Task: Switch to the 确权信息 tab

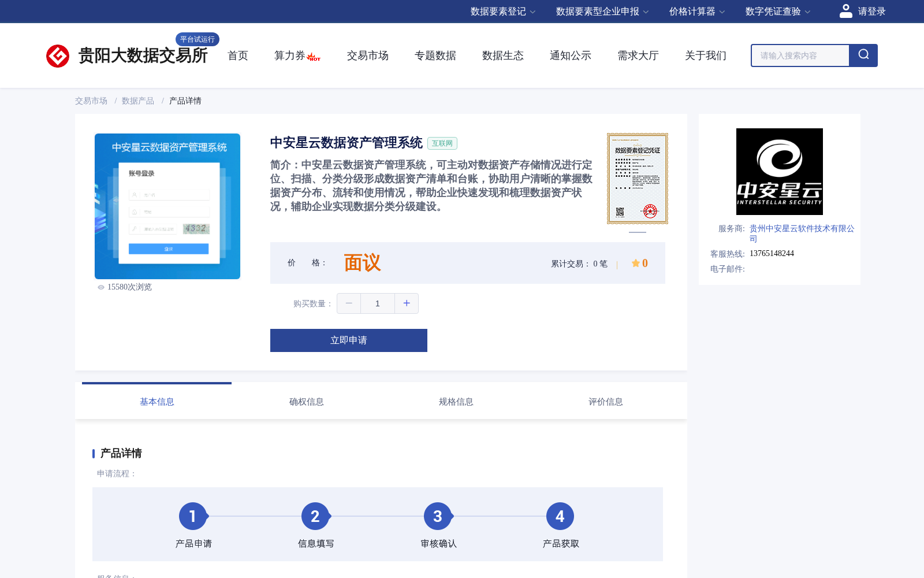Action: (x=307, y=402)
